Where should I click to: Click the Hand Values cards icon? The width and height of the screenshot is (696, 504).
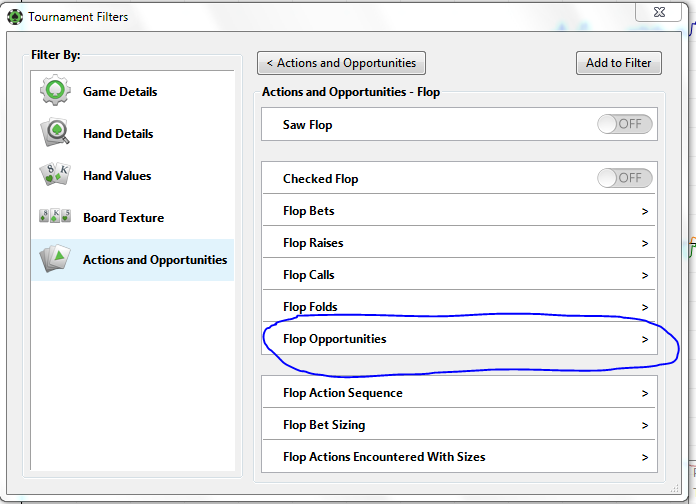56,176
